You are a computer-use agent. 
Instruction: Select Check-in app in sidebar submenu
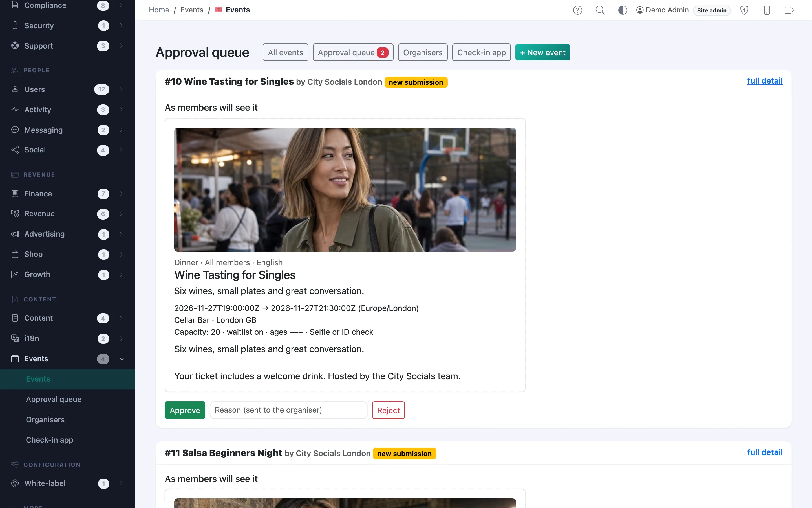(x=50, y=440)
